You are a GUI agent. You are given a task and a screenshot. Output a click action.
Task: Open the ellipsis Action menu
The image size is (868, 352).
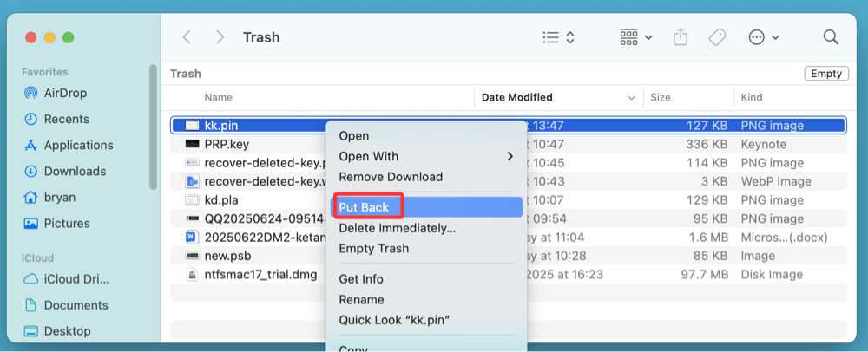[763, 37]
